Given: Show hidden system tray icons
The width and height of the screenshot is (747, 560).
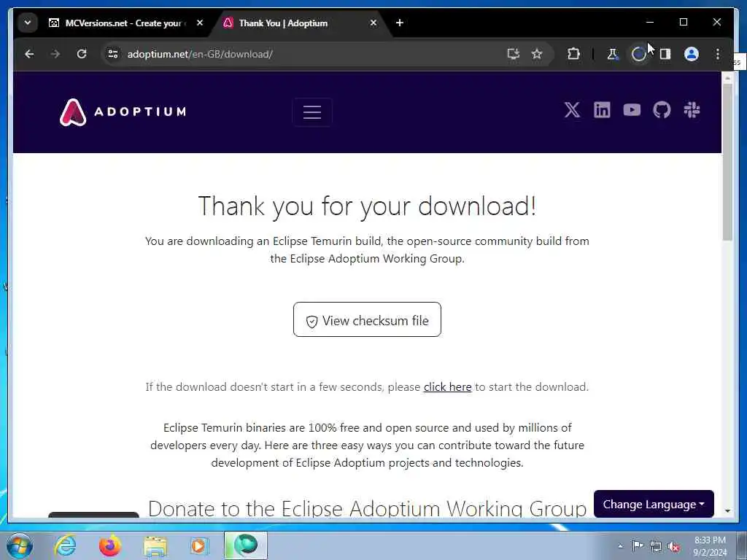Looking at the screenshot, I should [620, 546].
